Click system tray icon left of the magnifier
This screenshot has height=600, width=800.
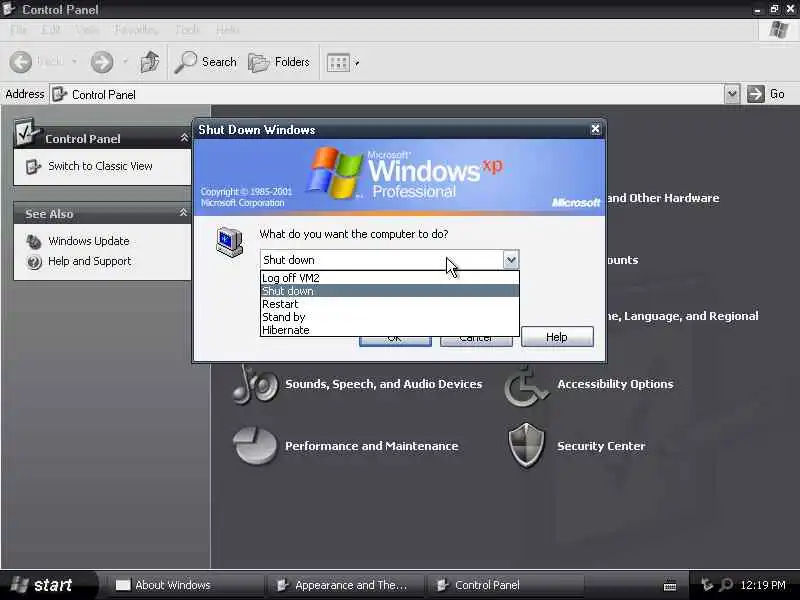tap(707, 585)
